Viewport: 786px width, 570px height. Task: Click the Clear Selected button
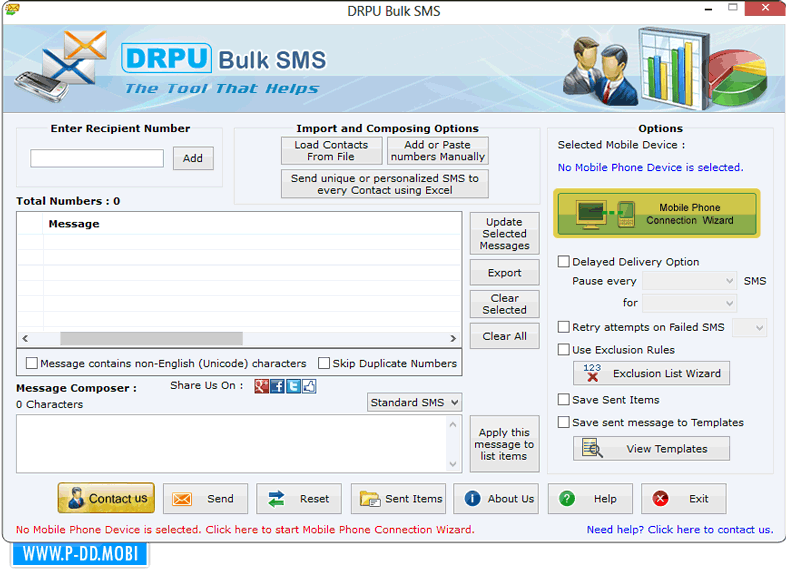(x=505, y=304)
